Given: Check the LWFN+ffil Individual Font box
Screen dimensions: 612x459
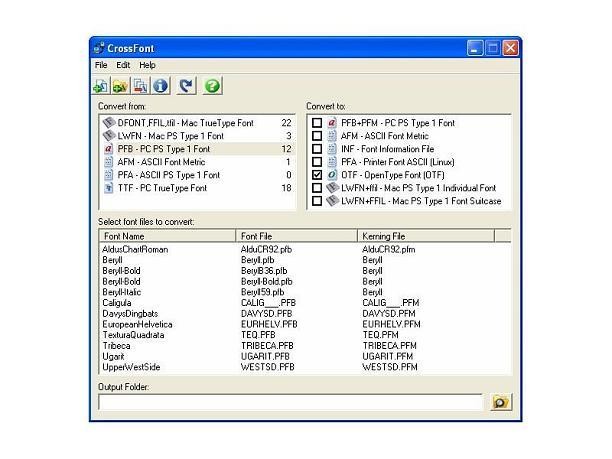Looking at the screenshot, I should 317,188.
